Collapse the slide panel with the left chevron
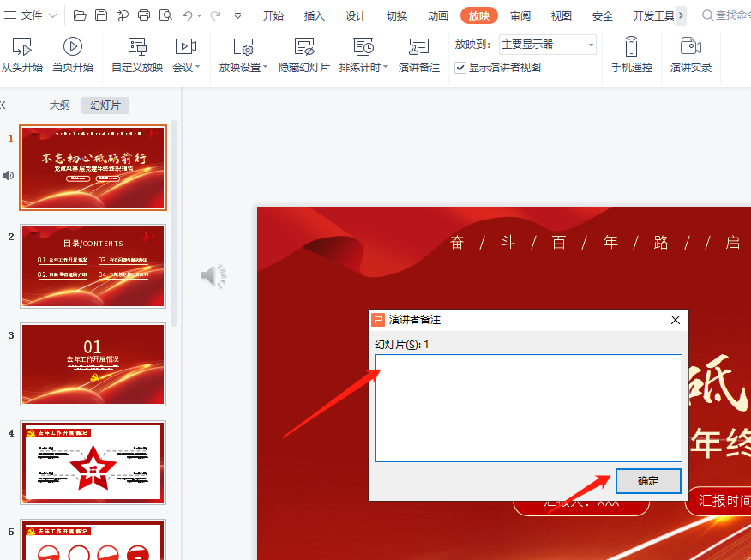751x560 pixels. point(3,105)
